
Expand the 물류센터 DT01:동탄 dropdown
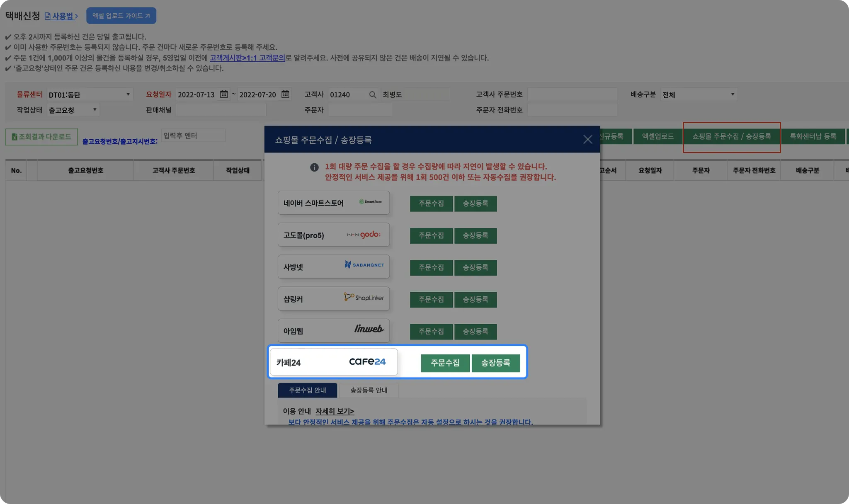pos(90,95)
